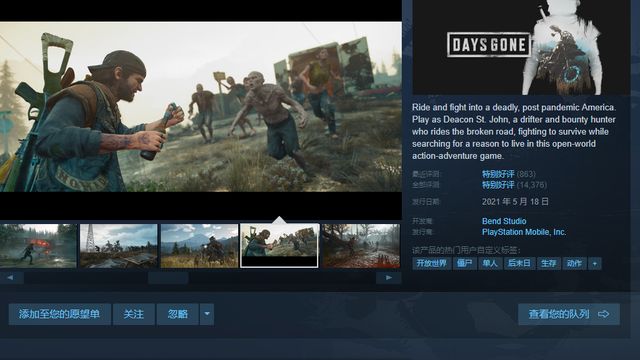Click the main zombie chase screenshot

201,107
